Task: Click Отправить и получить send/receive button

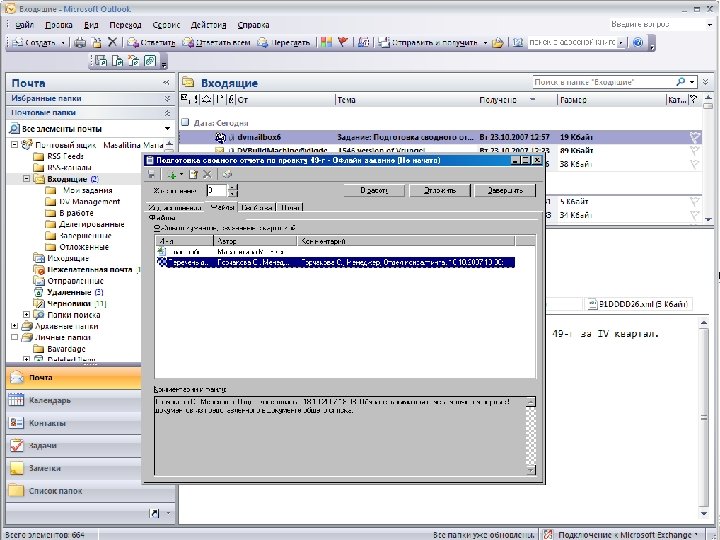Action: pyautogui.click(x=428, y=43)
